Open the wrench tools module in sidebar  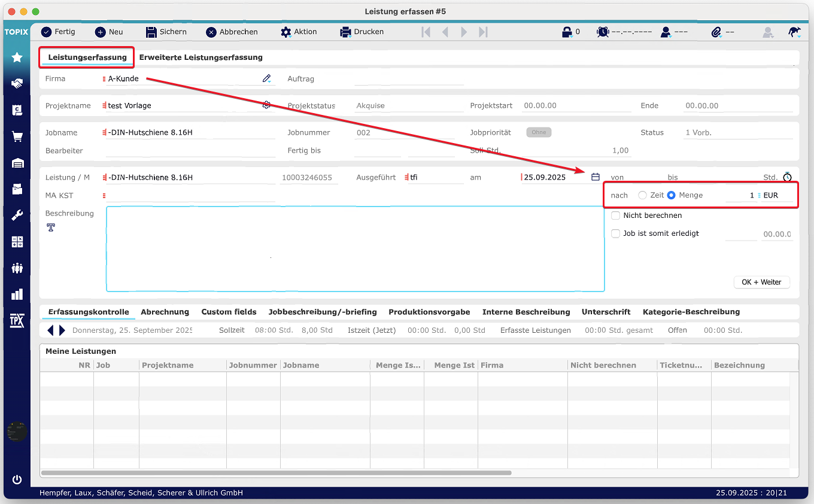pos(17,215)
